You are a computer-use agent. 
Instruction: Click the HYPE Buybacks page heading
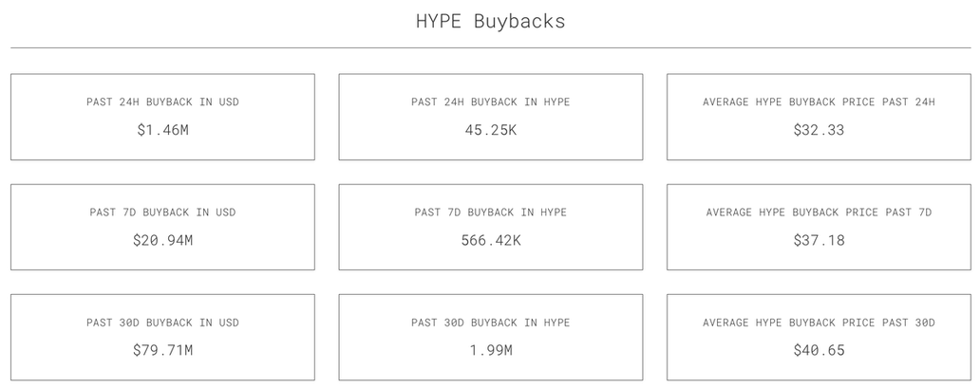click(x=490, y=21)
